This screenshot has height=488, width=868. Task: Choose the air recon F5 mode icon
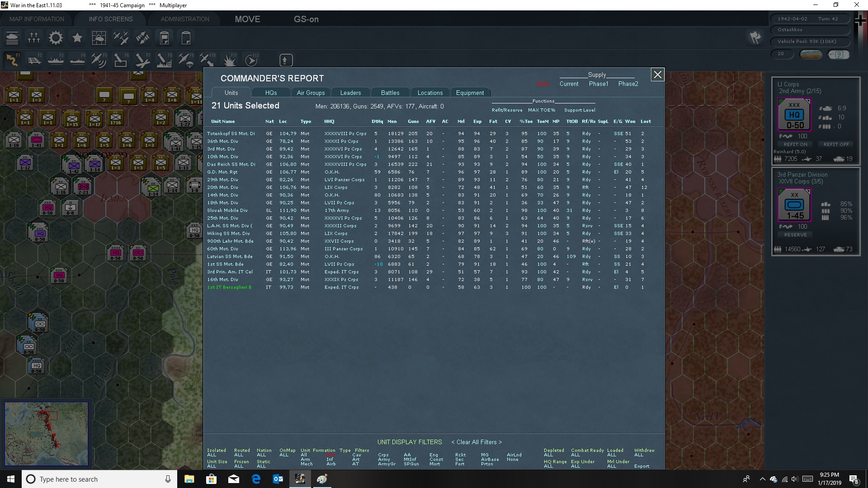tap(99, 60)
